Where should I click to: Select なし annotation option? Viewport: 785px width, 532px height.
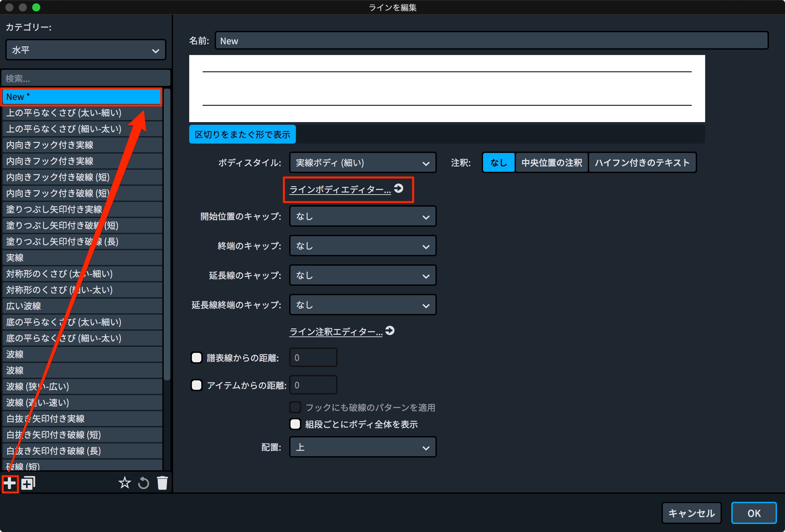click(498, 163)
